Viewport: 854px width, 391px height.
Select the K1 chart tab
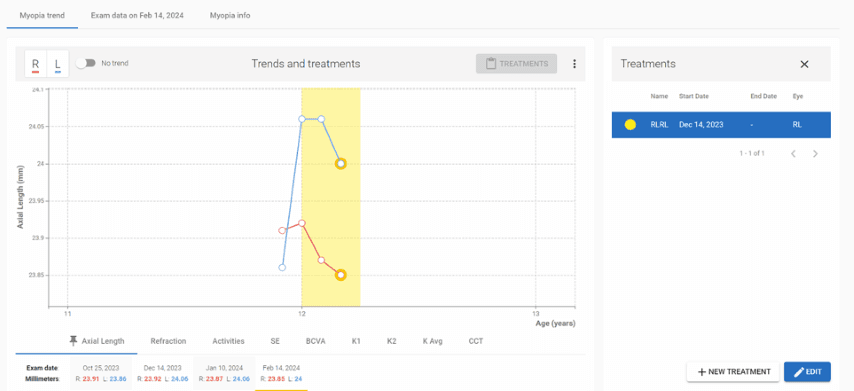pyautogui.click(x=356, y=341)
